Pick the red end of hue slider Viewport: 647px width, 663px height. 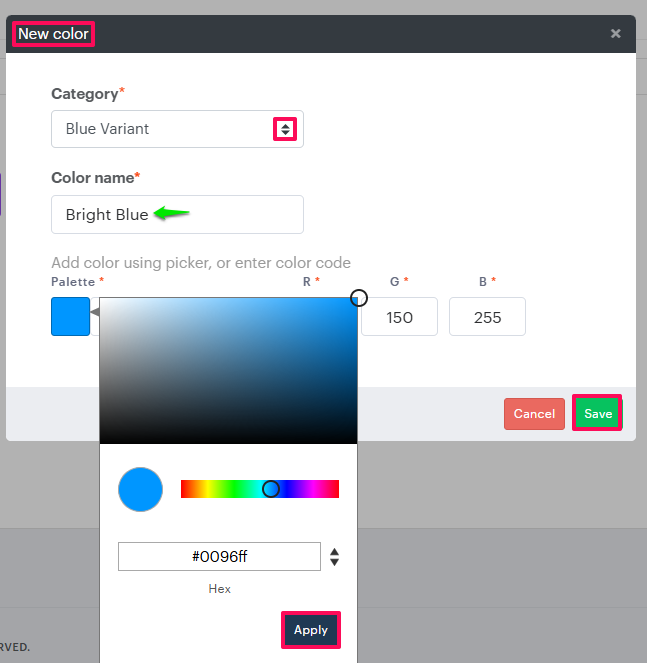point(184,489)
